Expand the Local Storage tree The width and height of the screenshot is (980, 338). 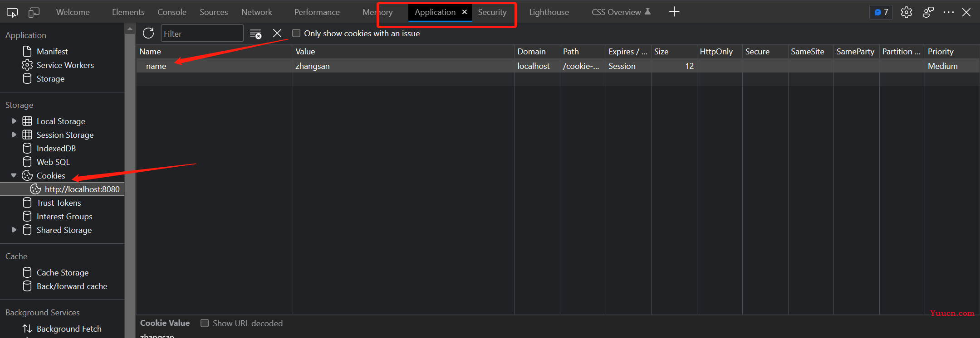pos(14,121)
